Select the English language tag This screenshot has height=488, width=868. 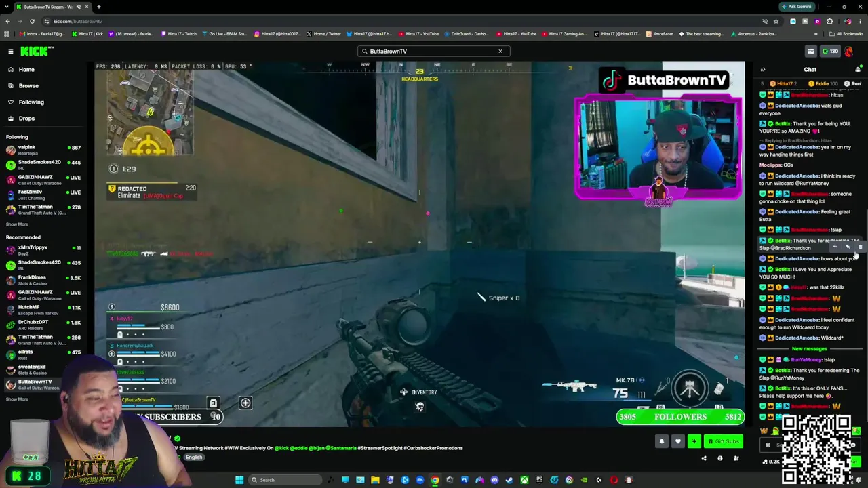(x=194, y=457)
